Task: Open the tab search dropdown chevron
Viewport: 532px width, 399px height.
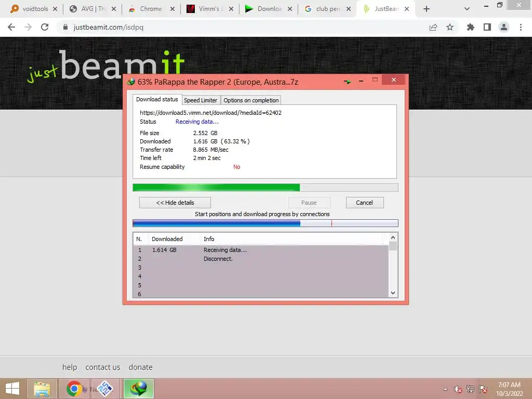Action: point(467,9)
